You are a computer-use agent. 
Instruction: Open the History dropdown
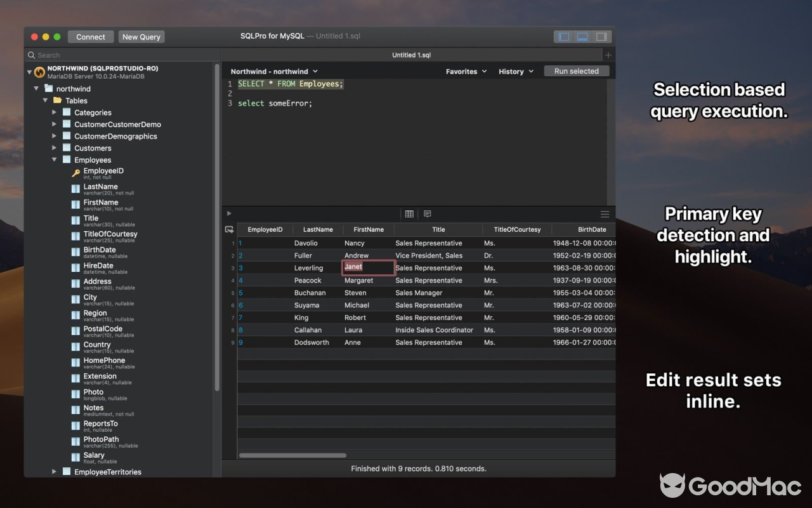click(x=514, y=71)
